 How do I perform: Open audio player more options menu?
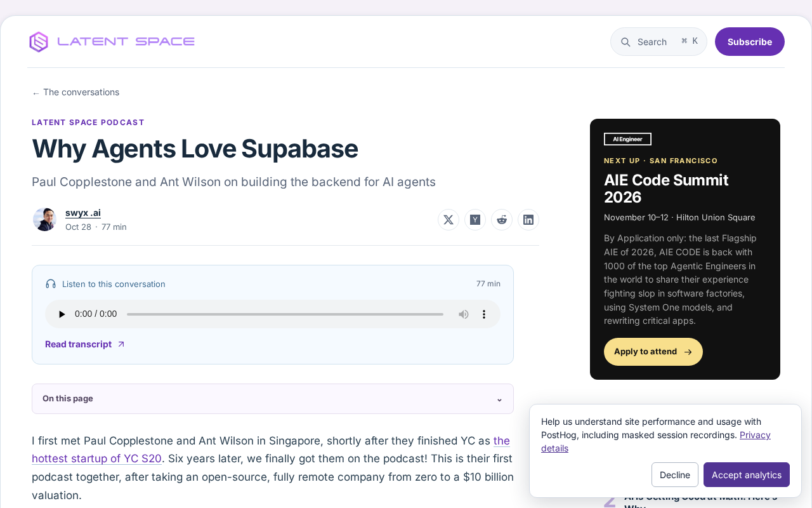click(484, 314)
